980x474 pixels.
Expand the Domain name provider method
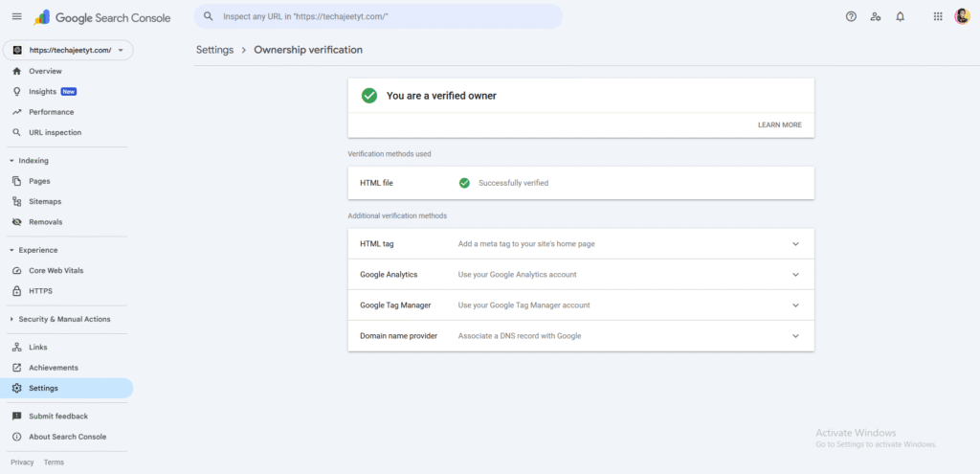(x=794, y=336)
